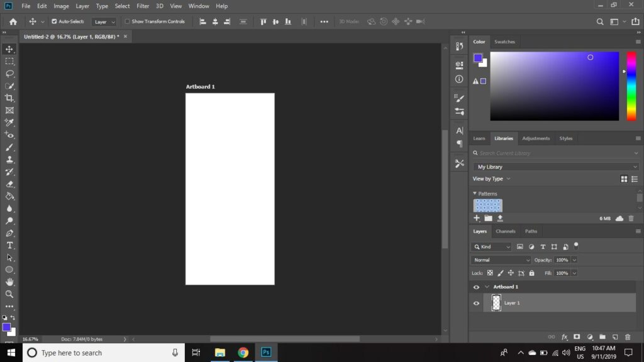Create a new group folder in Layers panel
The image size is (644, 362).
[x=602, y=337]
